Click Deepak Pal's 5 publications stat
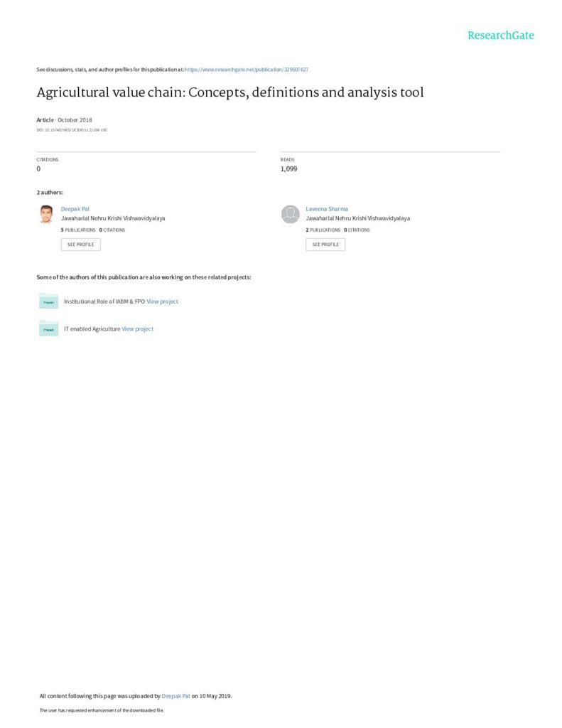Viewport: 562px width, 728px height. coord(78,230)
